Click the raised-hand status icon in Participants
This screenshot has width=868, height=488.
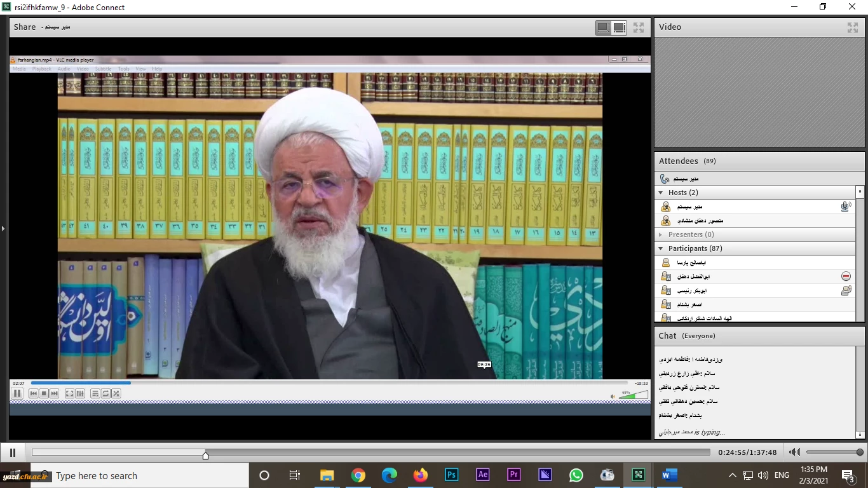846,290
